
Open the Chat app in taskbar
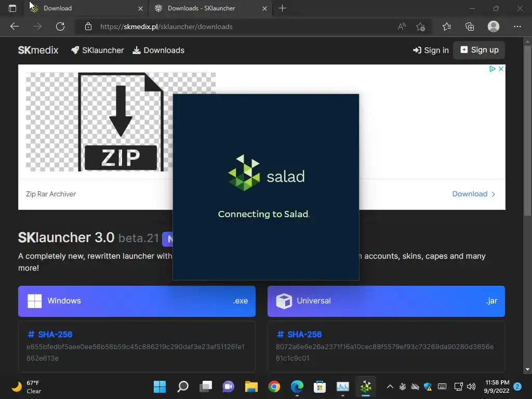click(229, 387)
